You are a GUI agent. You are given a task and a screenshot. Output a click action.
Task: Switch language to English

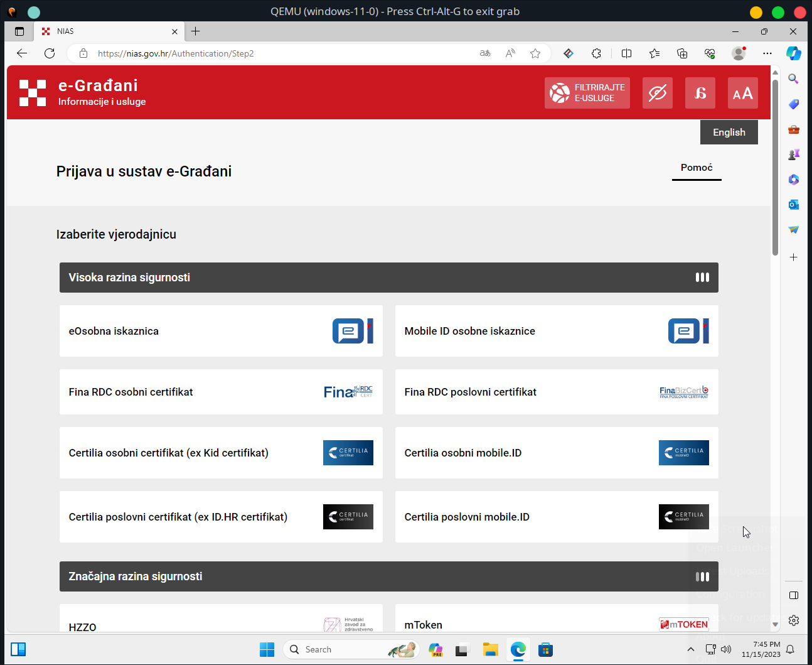click(729, 132)
